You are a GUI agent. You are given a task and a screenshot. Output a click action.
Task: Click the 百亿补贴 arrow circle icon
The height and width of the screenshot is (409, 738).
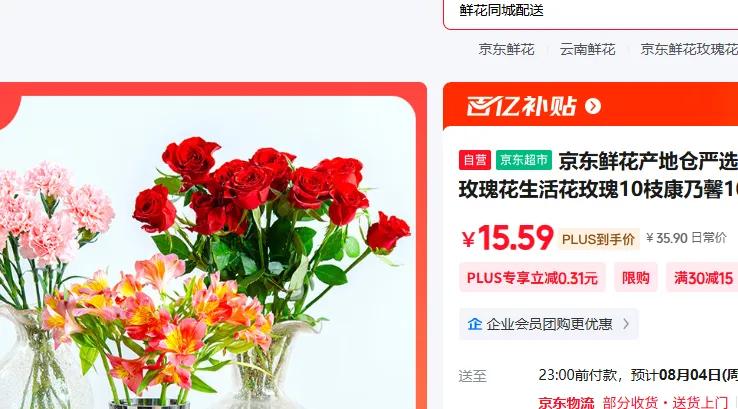coord(593,106)
